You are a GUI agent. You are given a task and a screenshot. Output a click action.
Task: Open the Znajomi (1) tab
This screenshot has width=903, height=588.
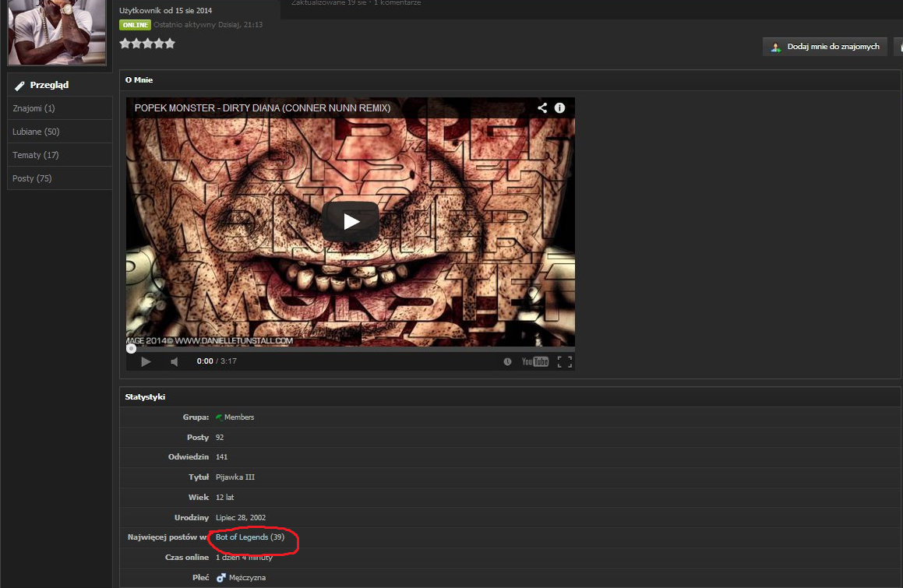coord(60,108)
